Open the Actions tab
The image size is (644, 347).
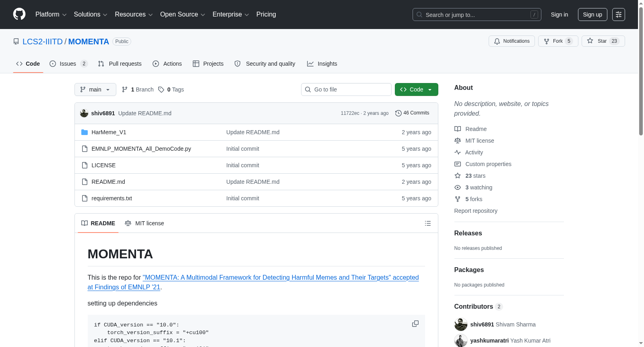[167, 64]
